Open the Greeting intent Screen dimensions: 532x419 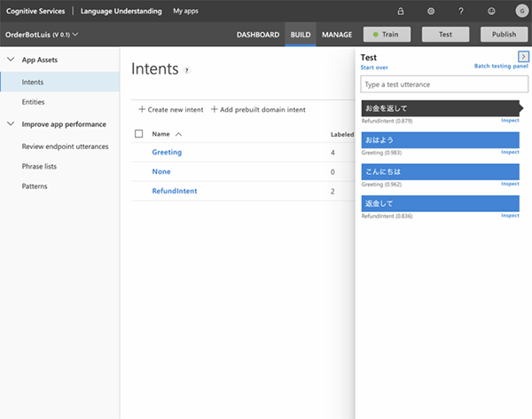(167, 152)
